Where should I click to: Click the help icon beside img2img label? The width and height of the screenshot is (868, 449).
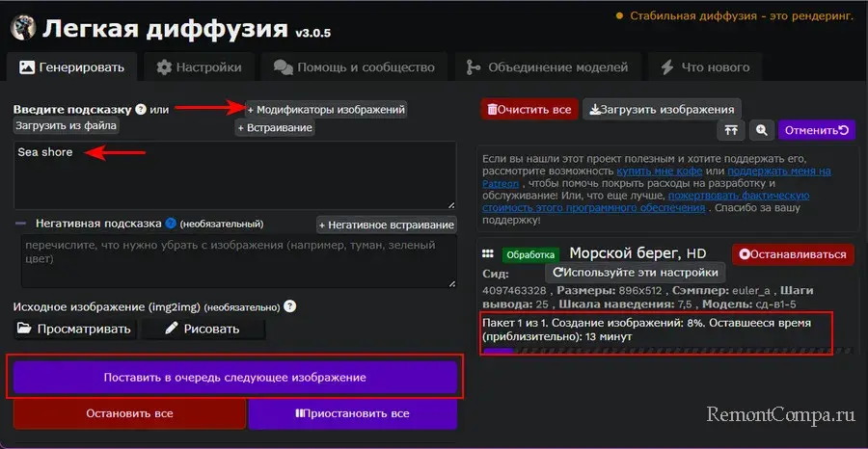(x=289, y=306)
